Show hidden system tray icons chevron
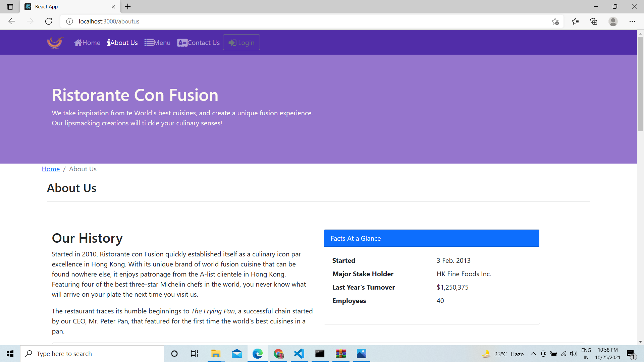 point(533,354)
